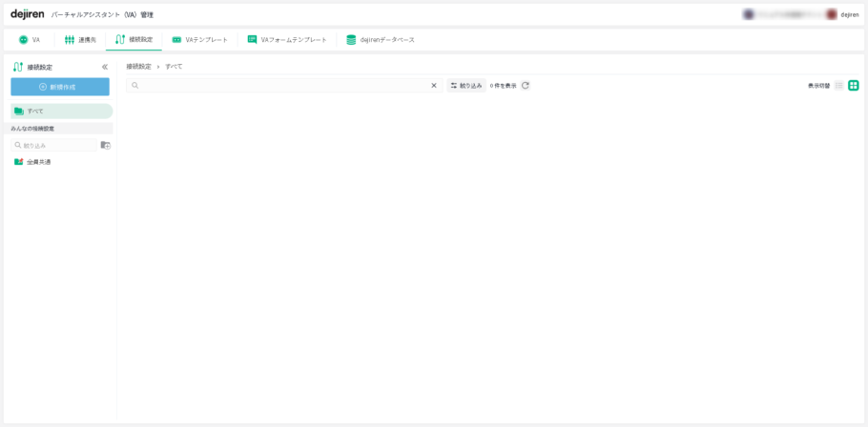868x427 pixels.
Task: Go to the VAフォームテンプレート tab
Action: click(x=287, y=40)
